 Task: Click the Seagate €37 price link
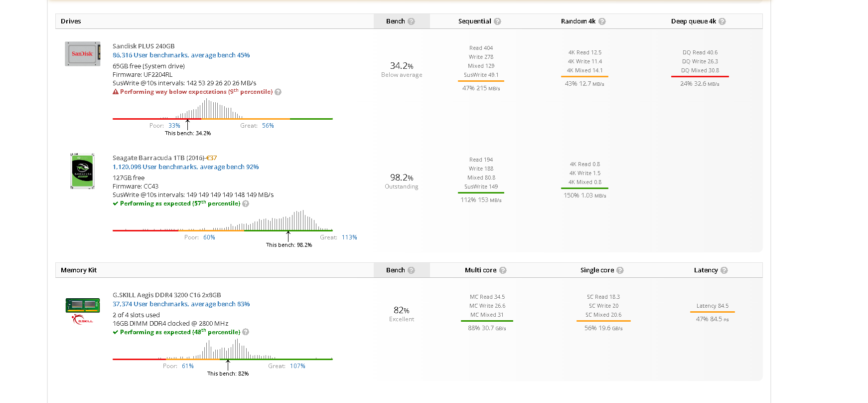[x=211, y=158]
